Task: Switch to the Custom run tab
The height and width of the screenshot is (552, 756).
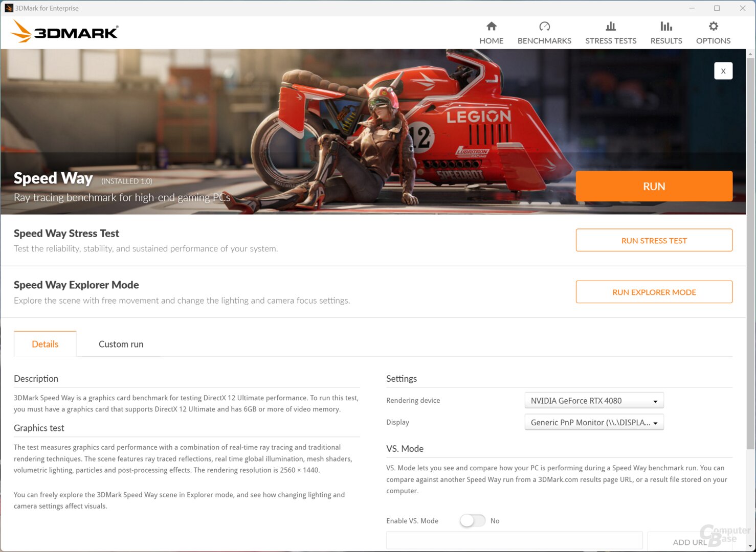Action: click(121, 344)
